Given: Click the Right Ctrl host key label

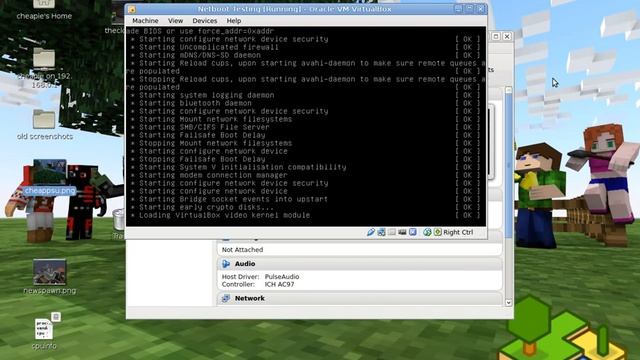Looking at the screenshot, I should [458, 232].
